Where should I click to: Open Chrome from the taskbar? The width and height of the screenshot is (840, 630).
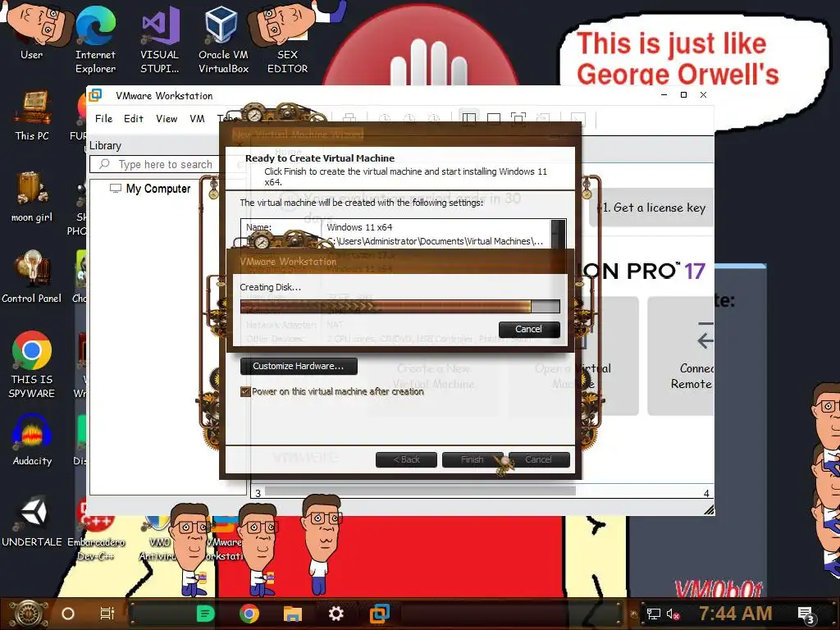(x=249, y=614)
